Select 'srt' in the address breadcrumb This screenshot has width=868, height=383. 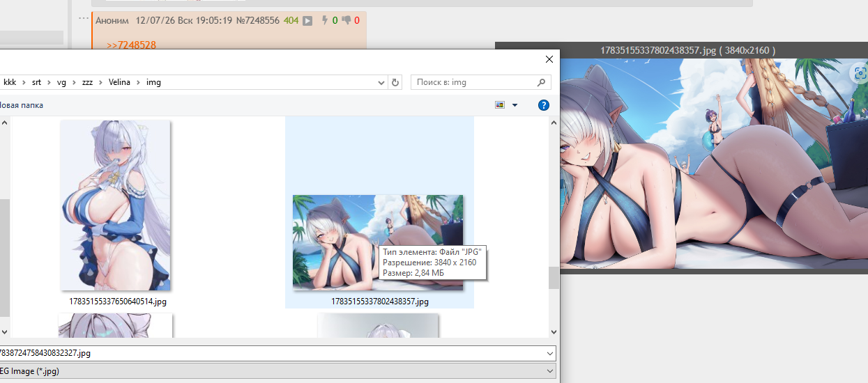tap(36, 82)
